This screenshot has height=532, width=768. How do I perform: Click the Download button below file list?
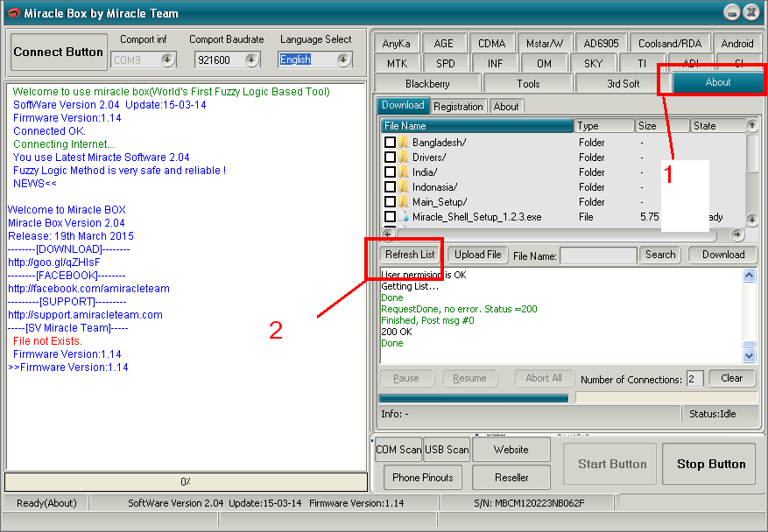723,255
